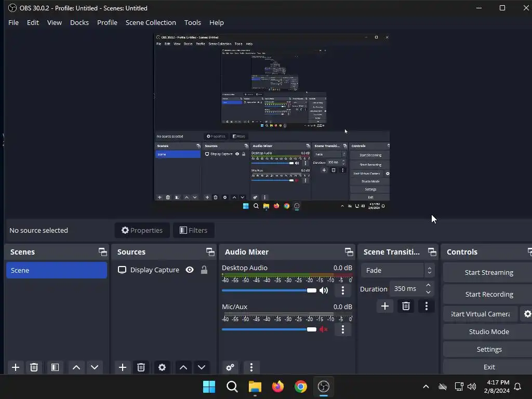Open virtual camera settings gear
Image resolution: width=532 pixels, height=399 pixels.
click(527, 314)
